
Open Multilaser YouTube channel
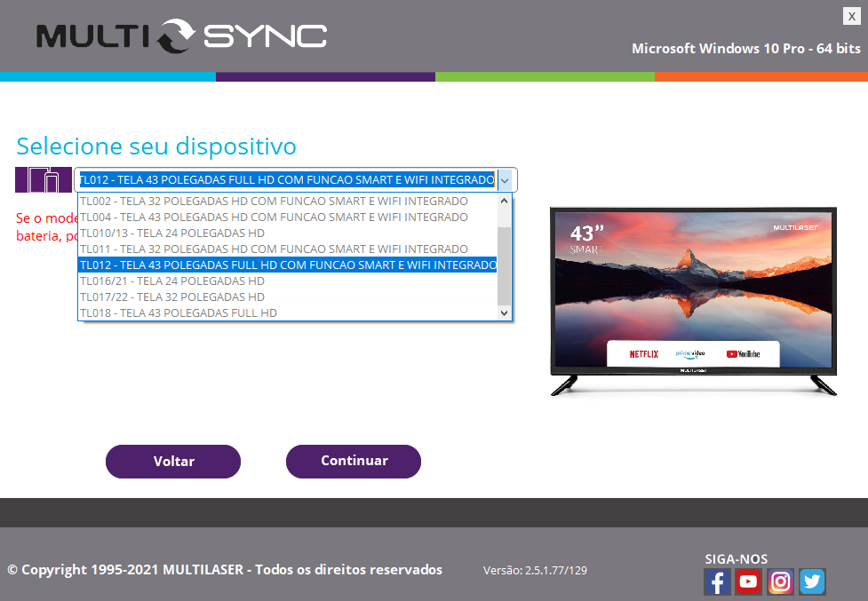coord(748,581)
